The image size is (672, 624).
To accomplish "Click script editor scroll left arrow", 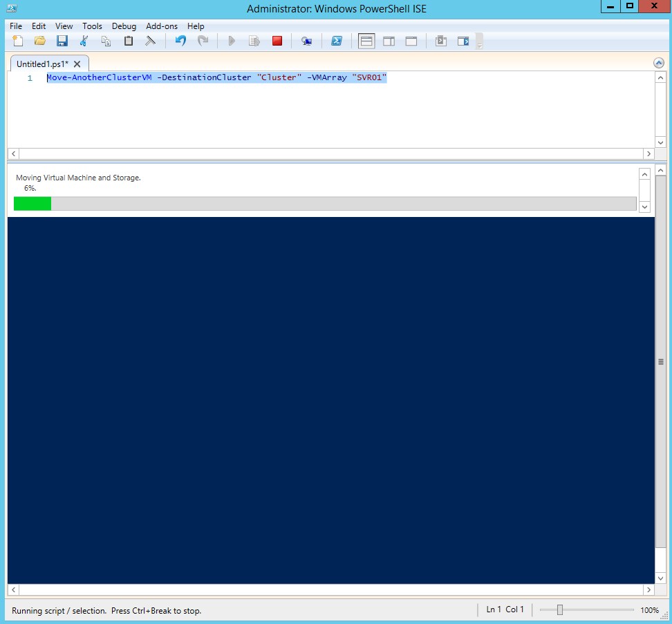I will coord(13,153).
